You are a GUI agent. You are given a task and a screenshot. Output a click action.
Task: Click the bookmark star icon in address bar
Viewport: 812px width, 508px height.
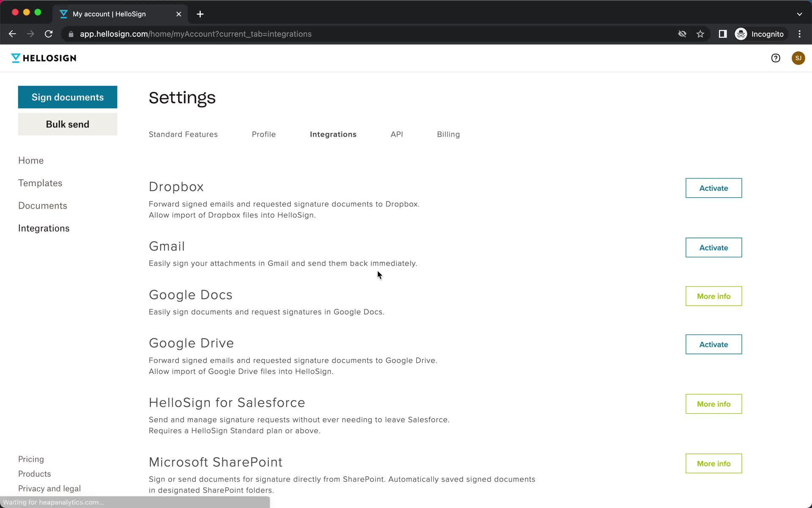tap(701, 34)
